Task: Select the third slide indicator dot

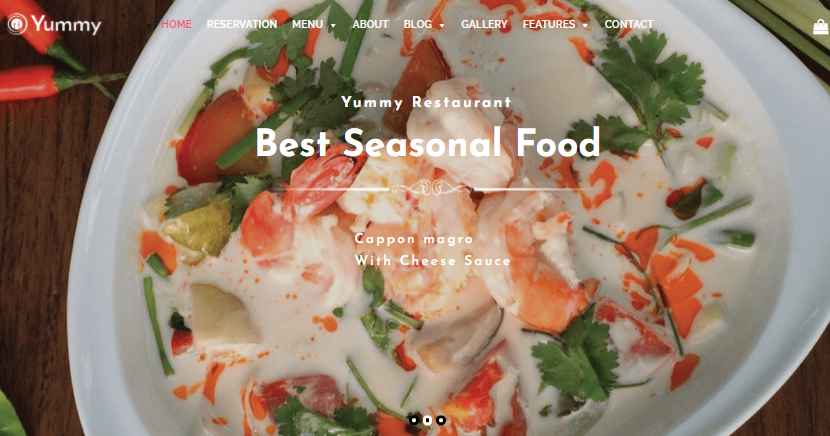Action: point(441,420)
